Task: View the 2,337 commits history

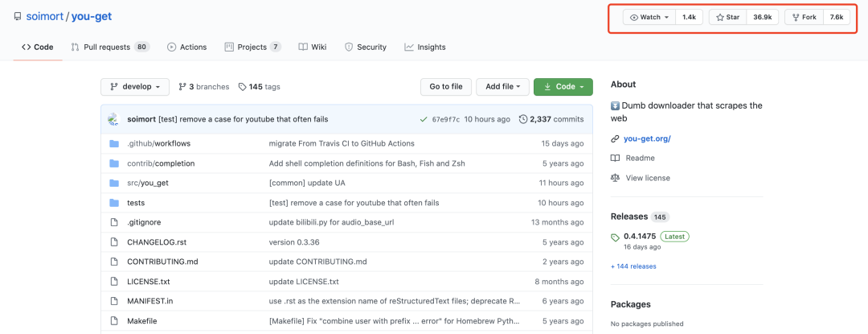Action: click(x=551, y=119)
